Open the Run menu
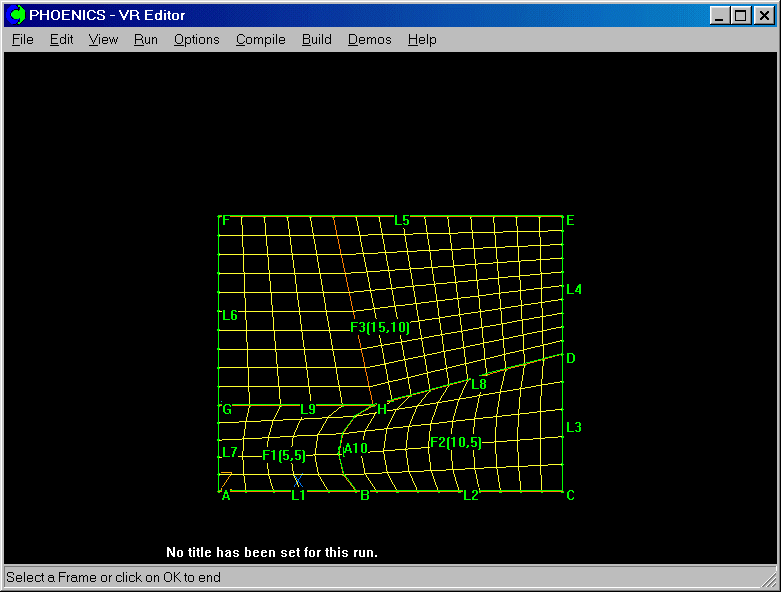 coord(146,40)
